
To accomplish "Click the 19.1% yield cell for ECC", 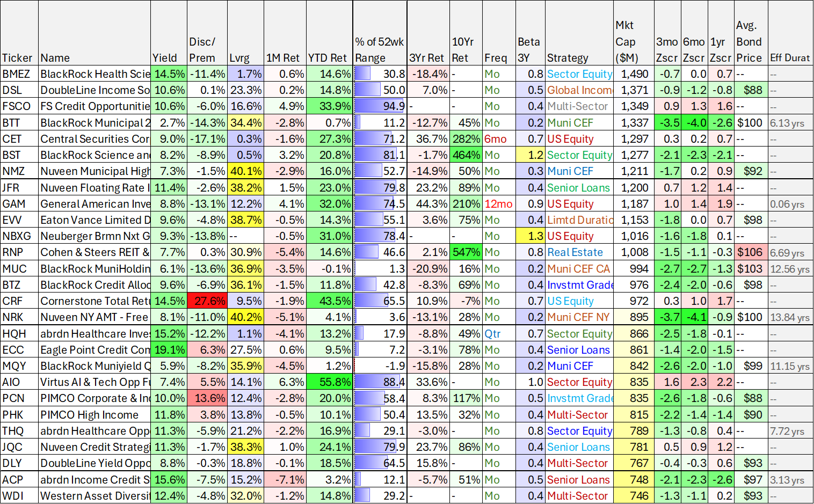I will click(x=169, y=350).
